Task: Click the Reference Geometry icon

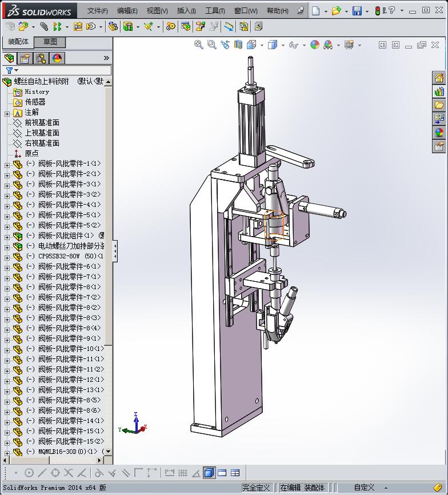Action: (148, 26)
